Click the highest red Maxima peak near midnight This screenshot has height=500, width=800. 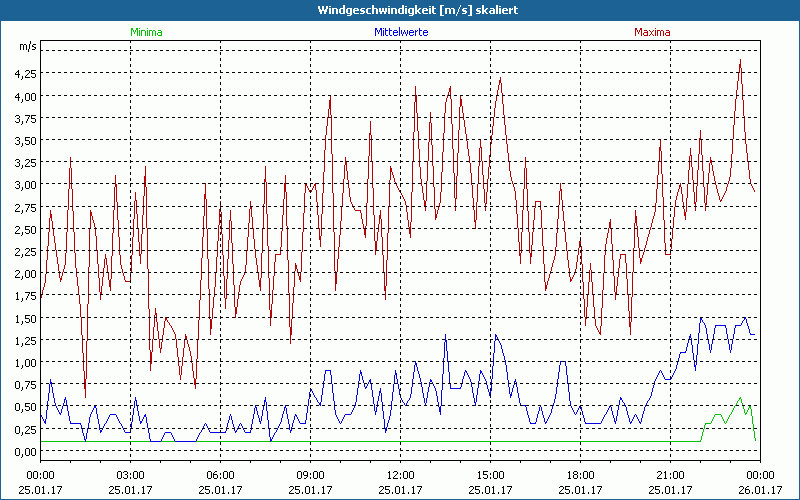pyautogui.click(x=740, y=61)
